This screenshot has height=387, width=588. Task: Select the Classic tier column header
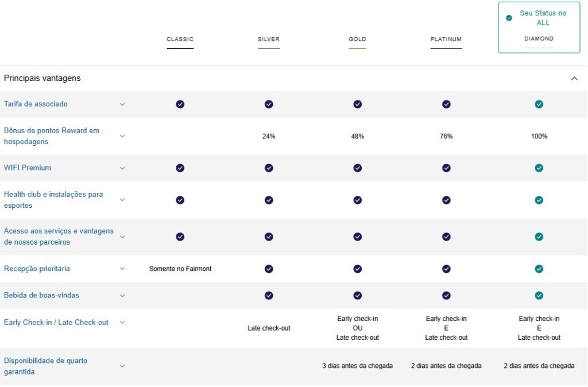[180, 40]
